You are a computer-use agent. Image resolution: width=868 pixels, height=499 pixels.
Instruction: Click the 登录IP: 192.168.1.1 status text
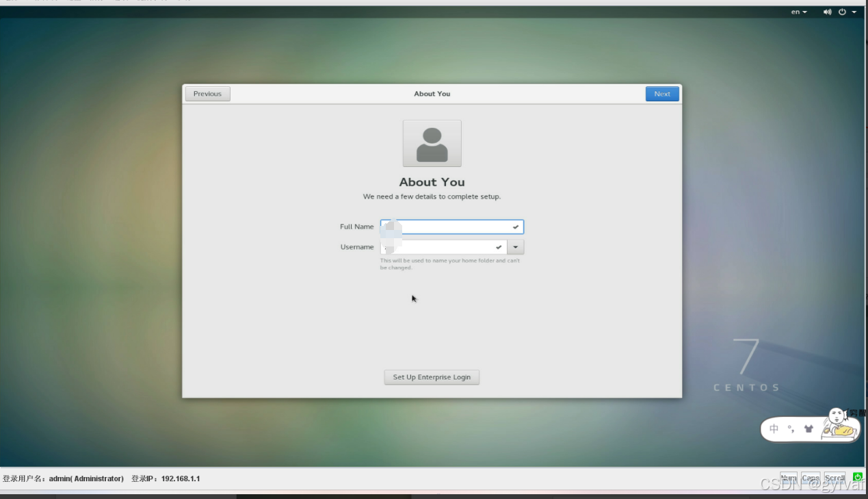166,478
